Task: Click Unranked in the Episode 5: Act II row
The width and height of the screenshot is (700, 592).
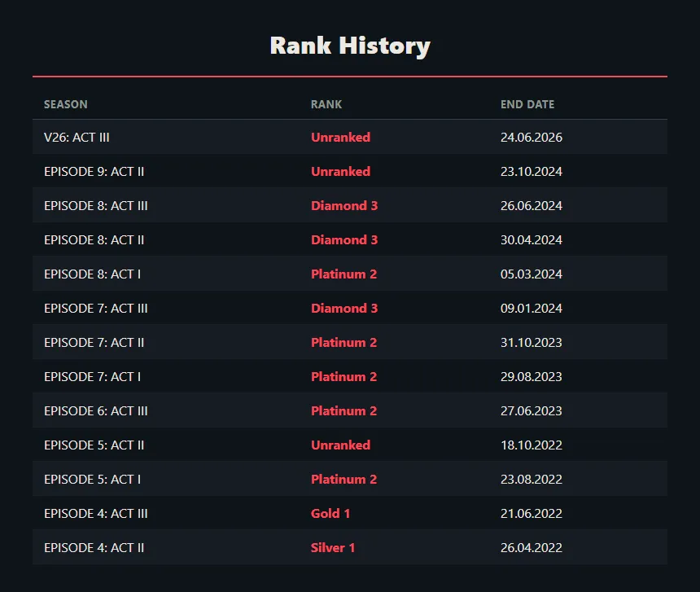Action: (340, 445)
